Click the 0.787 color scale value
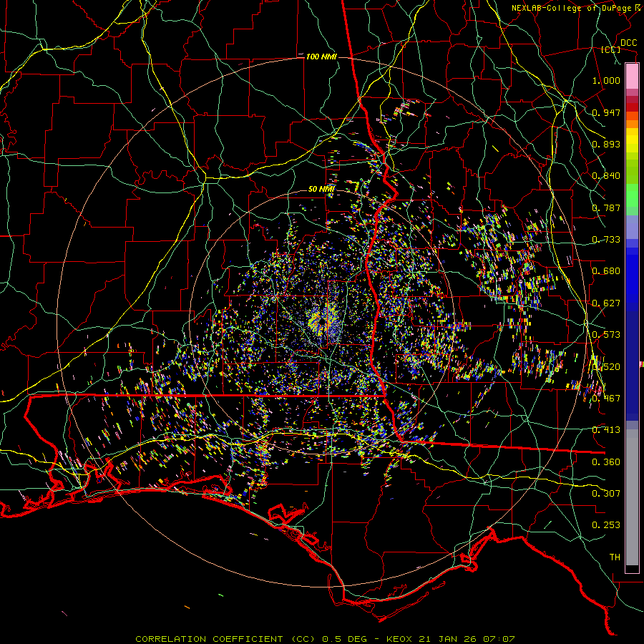 click(606, 208)
